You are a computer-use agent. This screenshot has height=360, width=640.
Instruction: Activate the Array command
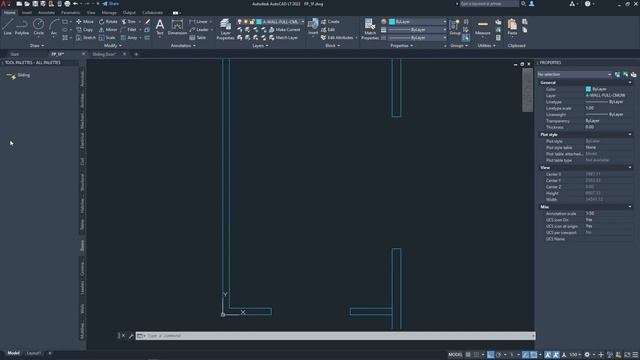click(x=129, y=38)
